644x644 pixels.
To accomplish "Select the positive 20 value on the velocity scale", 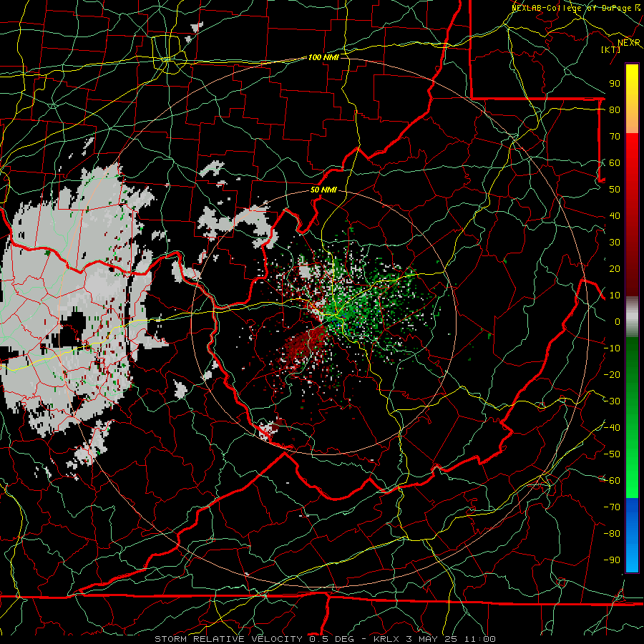I will pos(615,268).
